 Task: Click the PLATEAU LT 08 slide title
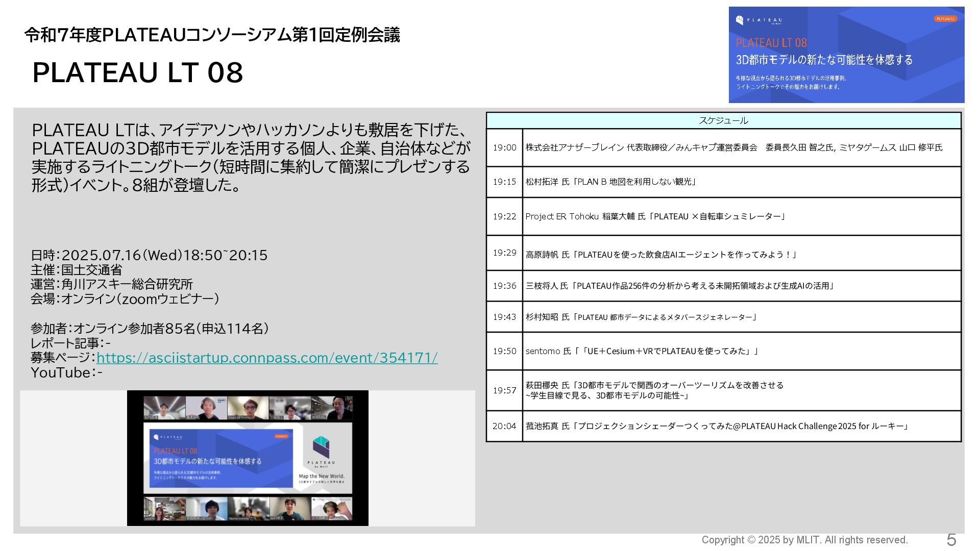pos(138,72)
